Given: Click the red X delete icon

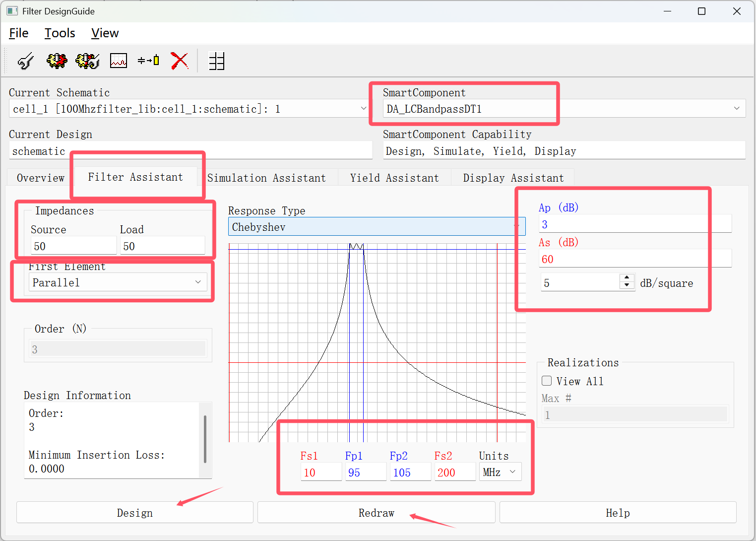Looking at the screenshot, I should pyautogui.click(x=180, y=61).
